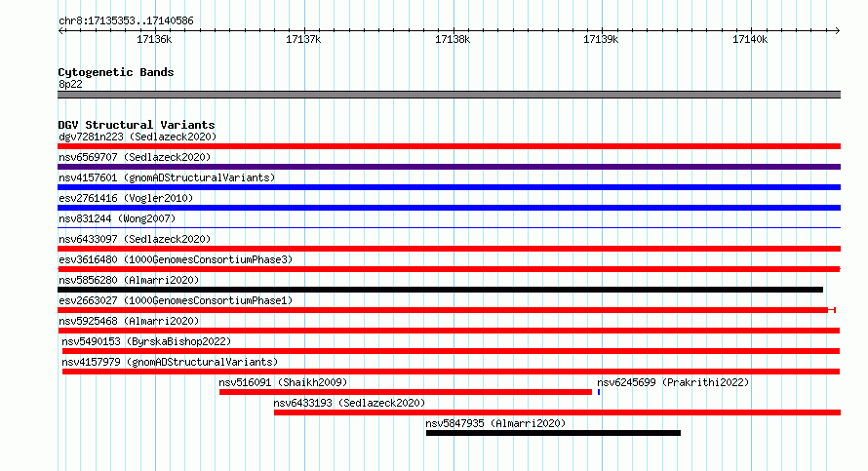The height and width of the screenshot is (471, 868).
Task: Select the blue bar for nsv4157601
Action: (449, 187)
